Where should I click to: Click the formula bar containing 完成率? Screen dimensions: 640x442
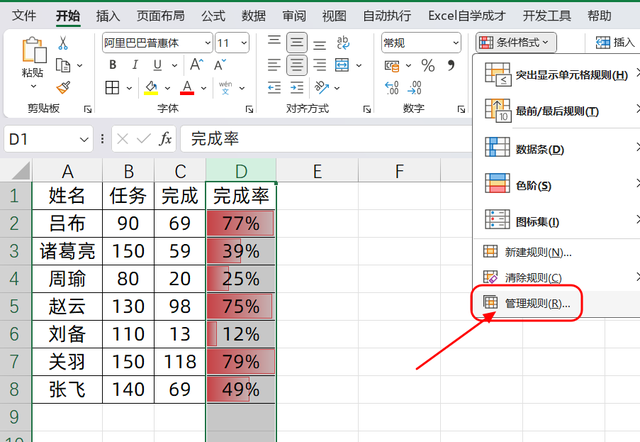(x=326, y=139)
